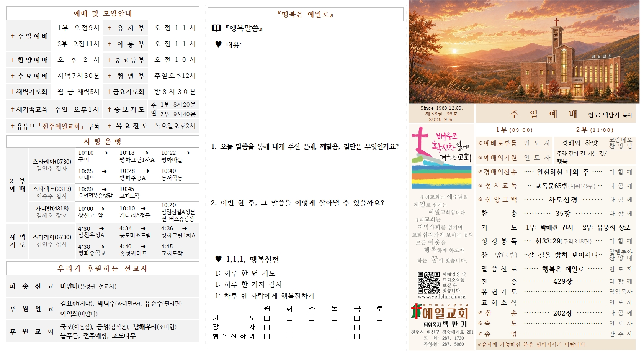Select the 미얀마(은성관 선교사) entry
This screenshot has height=355, width=644.
88,286
